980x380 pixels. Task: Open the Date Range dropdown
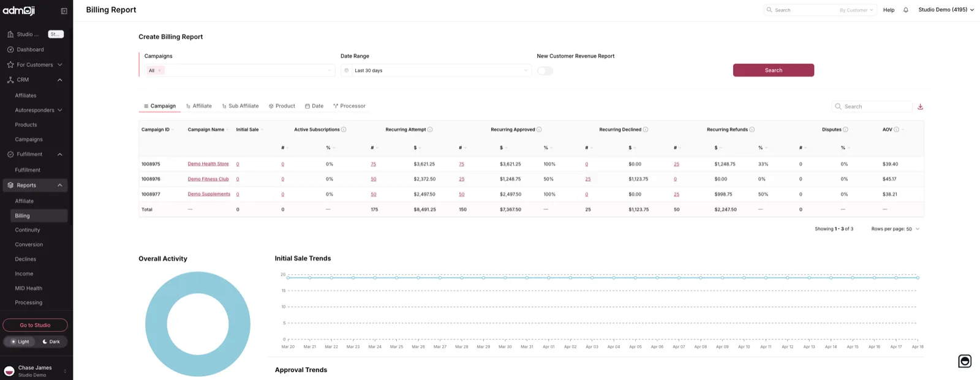pyautogui.click(x=435, y=70)
